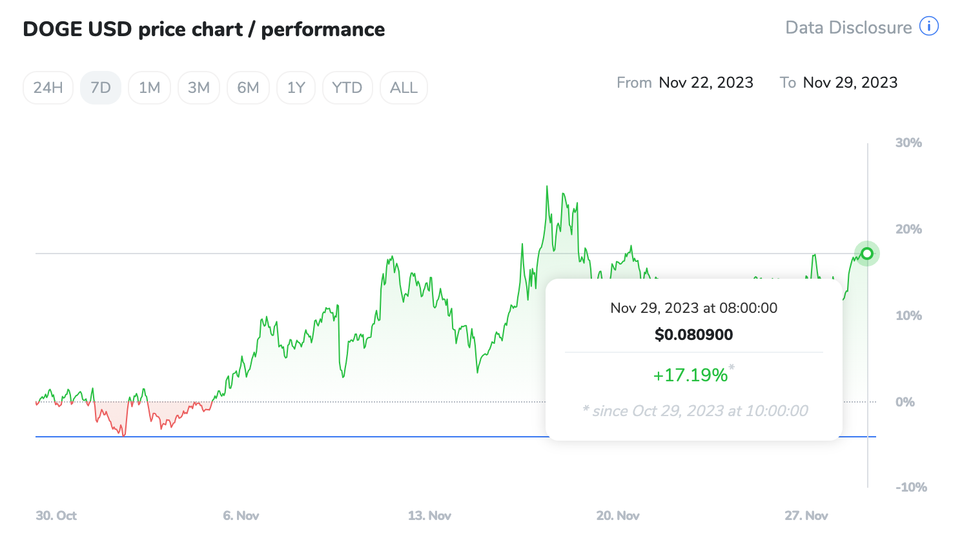Select the 7D timeframe

click(x=100, y=87)
